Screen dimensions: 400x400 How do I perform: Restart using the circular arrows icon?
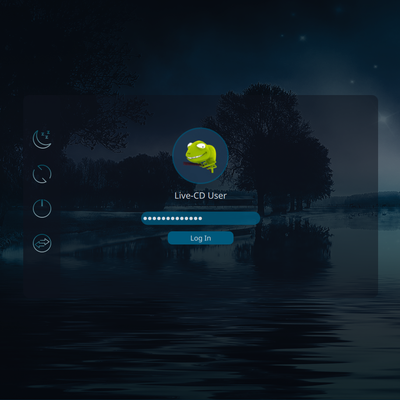point(42,174)
